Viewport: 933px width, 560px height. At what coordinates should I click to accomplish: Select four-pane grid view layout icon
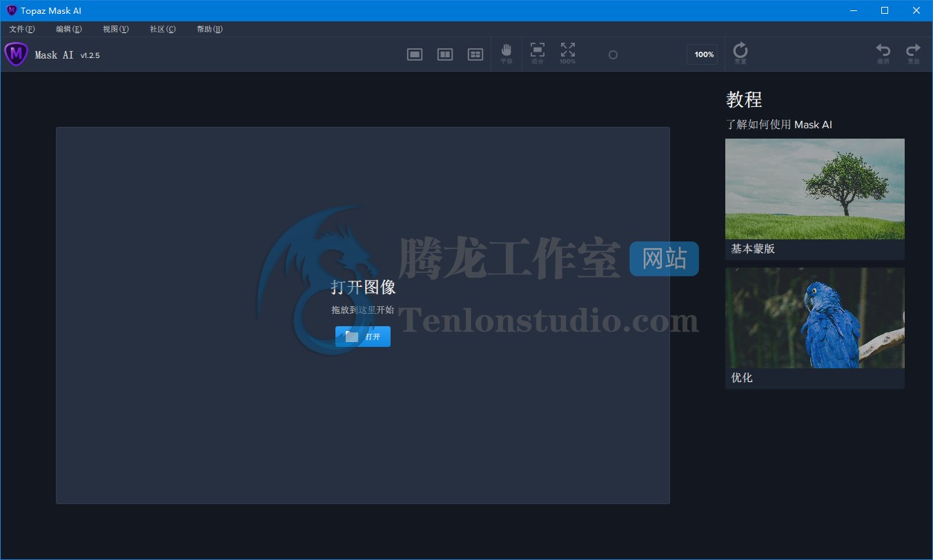tap(475, 54)
